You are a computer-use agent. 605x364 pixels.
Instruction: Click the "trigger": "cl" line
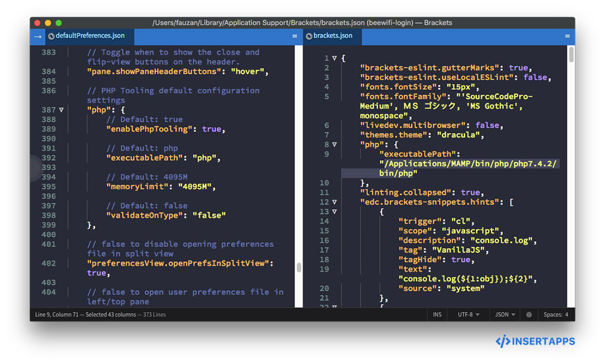click(436, 222)
